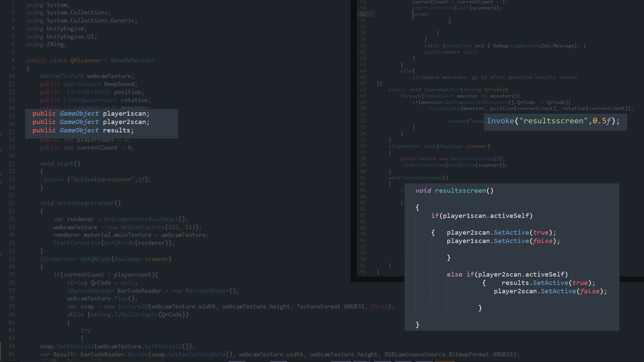The image size is (644, 362).
Task: Click the 'else{' line in right editor
Action: [408, 71]
